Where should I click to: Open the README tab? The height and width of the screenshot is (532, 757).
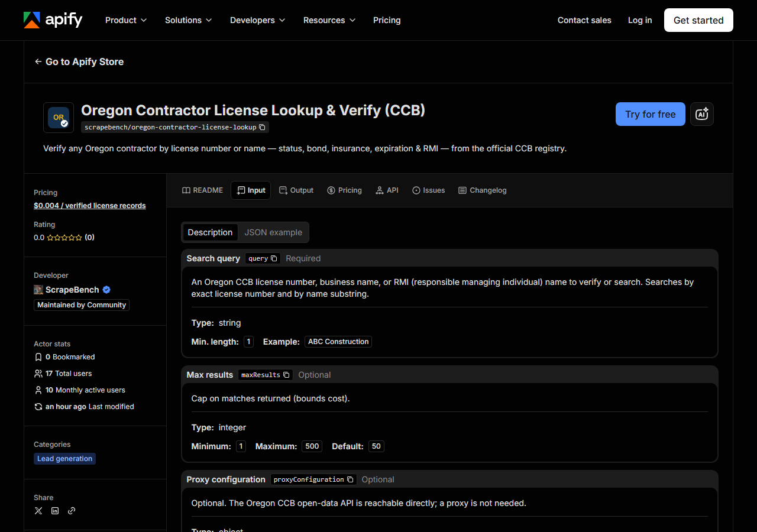click(x=202, y=190)
